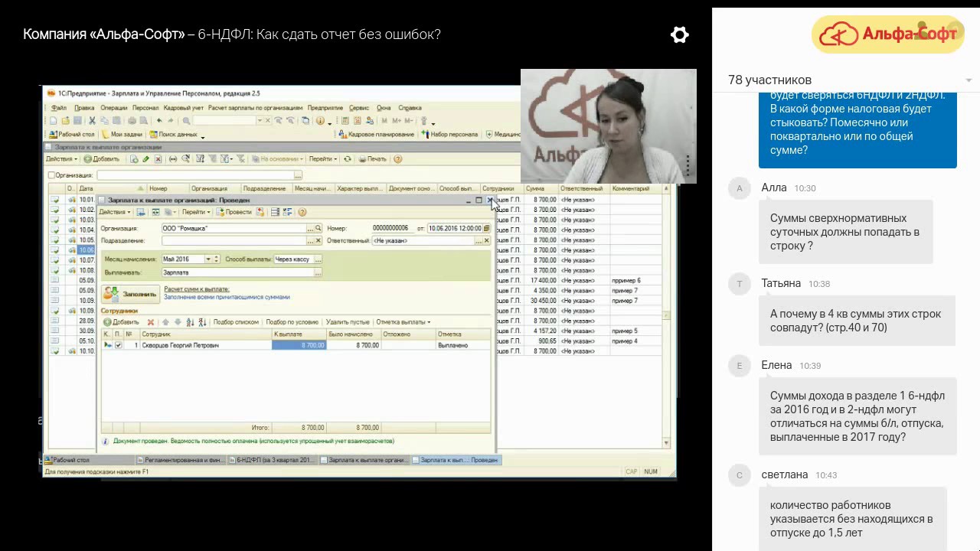
Task: Click the red X delete row icon
Action: (x=151, y=322)
